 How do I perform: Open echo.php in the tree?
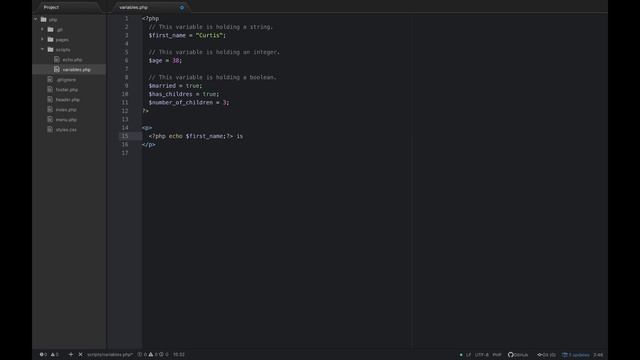[72, 60]
